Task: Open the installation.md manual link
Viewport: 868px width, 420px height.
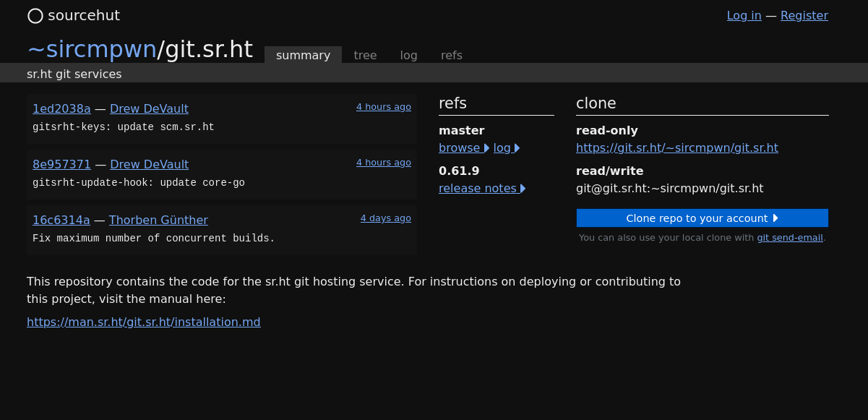Action: click(x=143, y=322)
